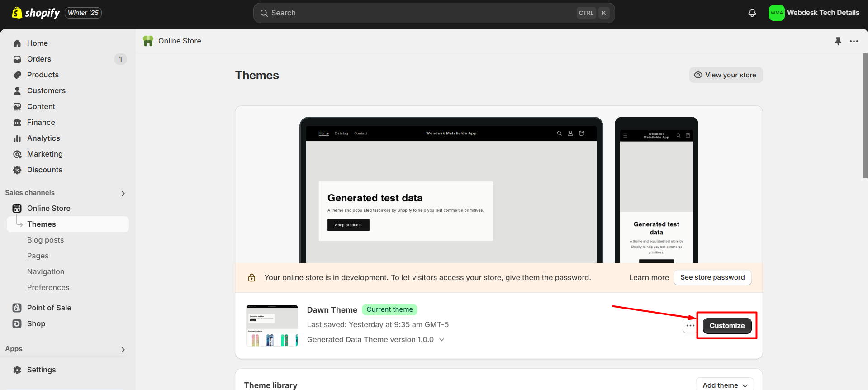This screenshot has height=390, width=868.
Task: Open Navigation settings
Action: tap(46, 271)
